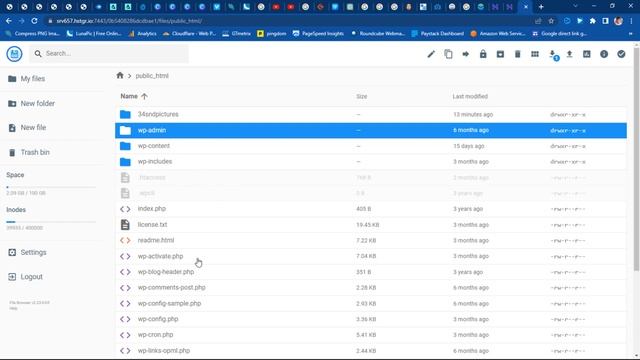The image size is (640, 360).
Task: Select the wp-blog-header.php file
Action: click(x=371, y=272)
